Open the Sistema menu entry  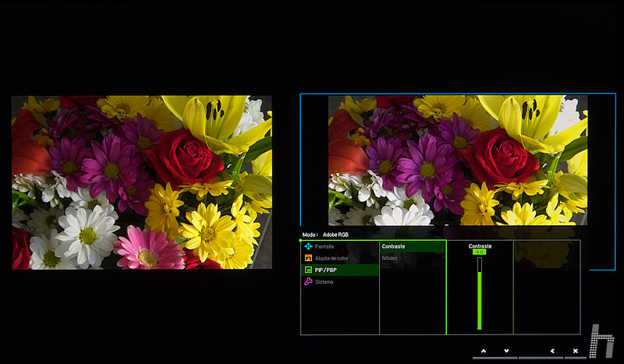point(324,281)
